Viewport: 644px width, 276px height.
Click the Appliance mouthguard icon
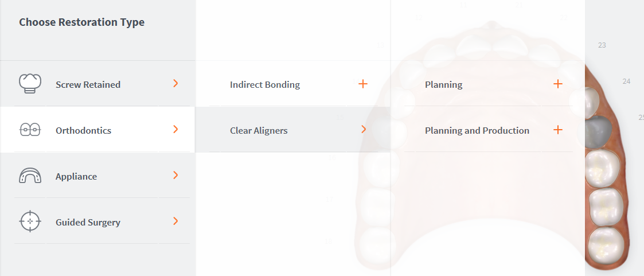coord(30,176)
